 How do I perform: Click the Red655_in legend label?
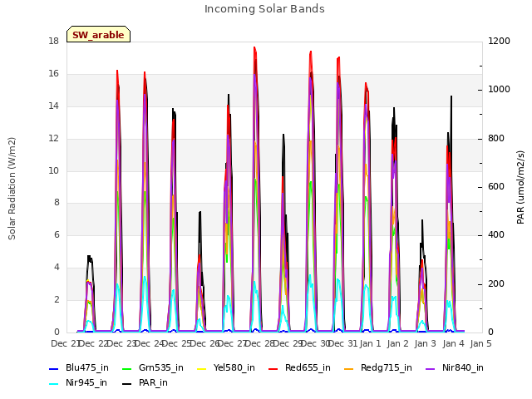point(308,367)
